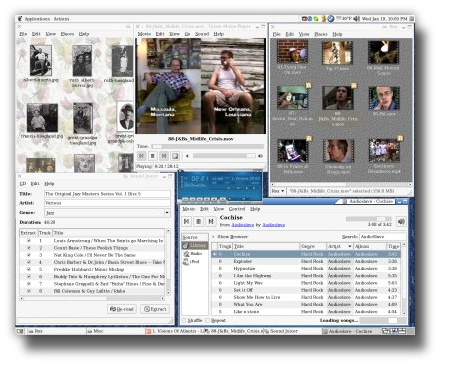This screenshot has height=365, width=450.
Task: Click the Rhythmbox song position slider
Action: [x=369, y=219]
